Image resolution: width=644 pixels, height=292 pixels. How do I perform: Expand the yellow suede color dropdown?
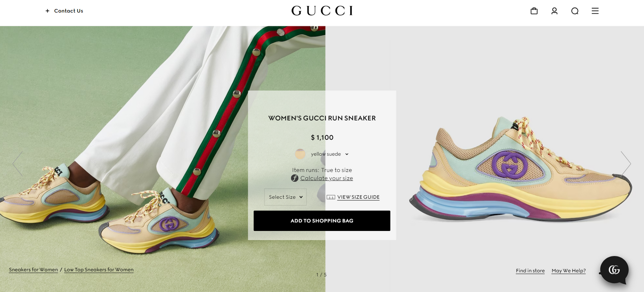[x=347, y=154]
